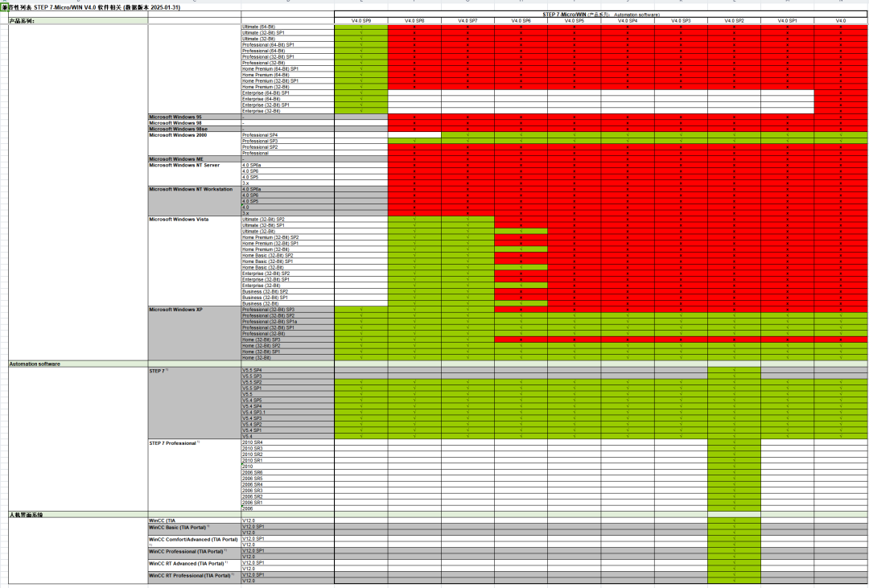This screenshot has width=869, height=588.
Task: Click the V4.0 SP9 column header
Action: click(x=361, y=20)
